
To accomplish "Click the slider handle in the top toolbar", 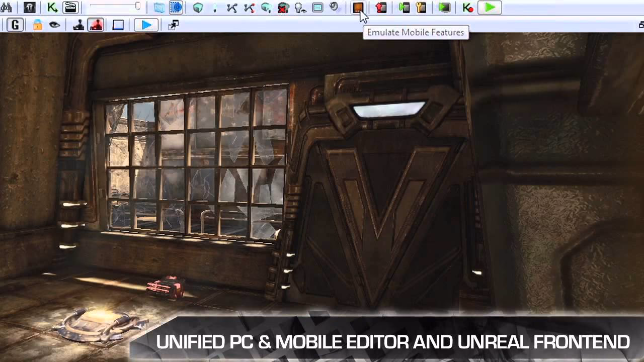I will 138,7.
